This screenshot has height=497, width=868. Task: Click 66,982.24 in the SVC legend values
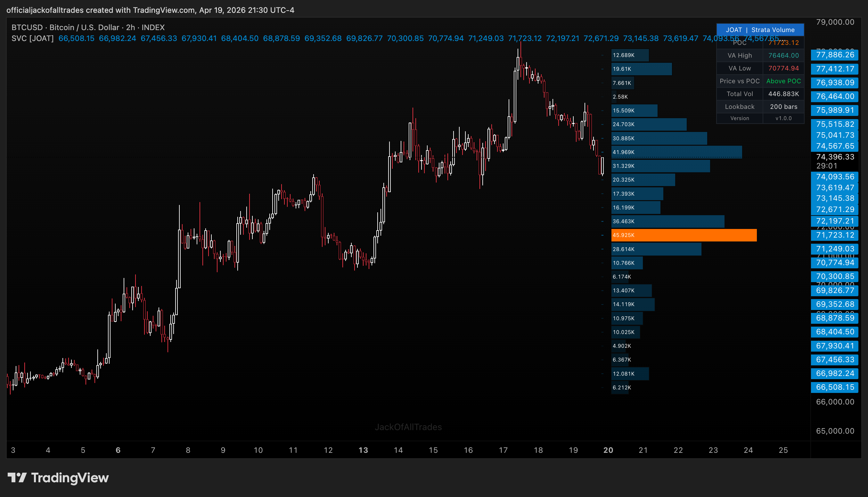(118, 38)
